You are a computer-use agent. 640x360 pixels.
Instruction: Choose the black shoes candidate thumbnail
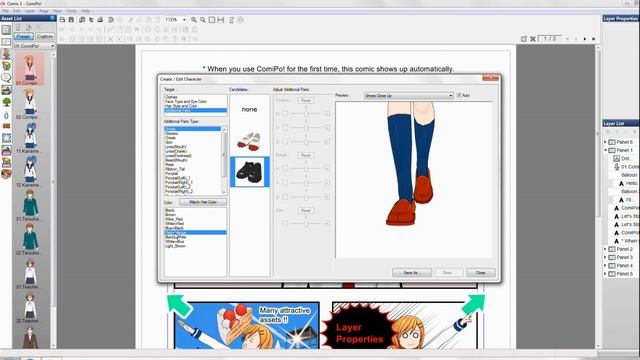pos(249,172)
